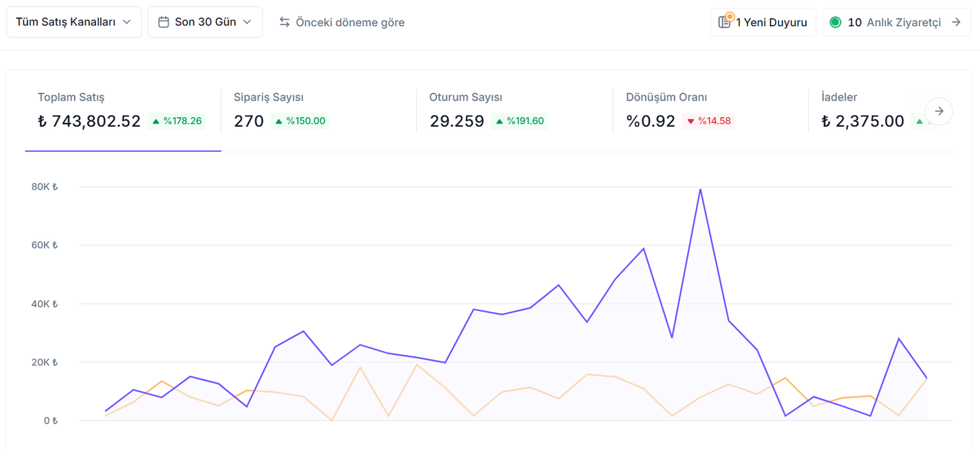Open the 1 Yeni Duyuru notification text
Image resolution: width=980 pixels, height=449 pixels.
coord(772,22)
